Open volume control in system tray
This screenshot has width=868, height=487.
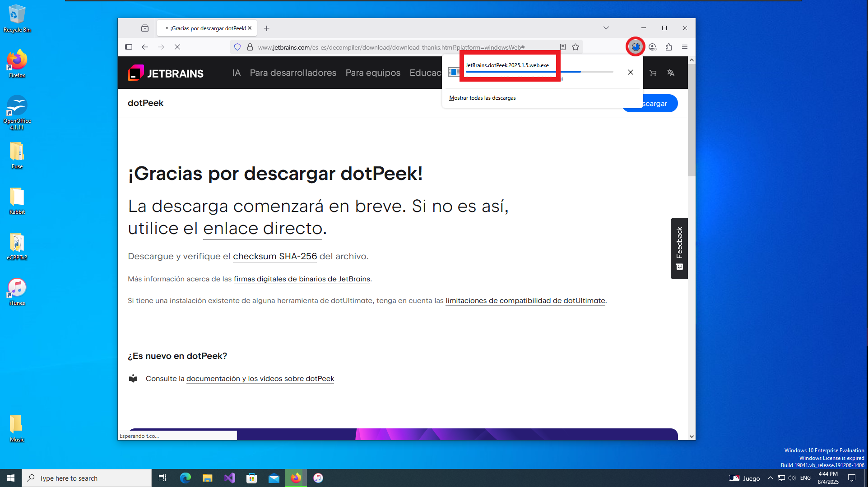coord(792,478)
